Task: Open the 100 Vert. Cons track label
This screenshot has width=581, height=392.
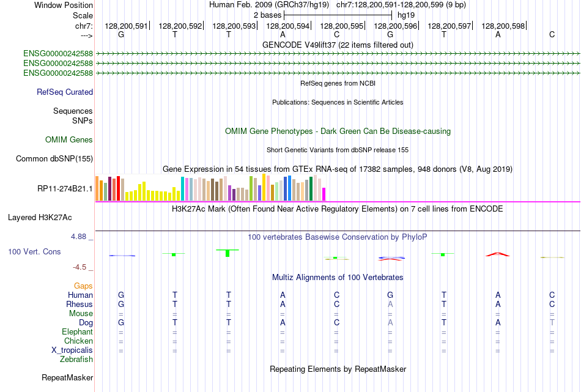Action: tap(34, 251)
